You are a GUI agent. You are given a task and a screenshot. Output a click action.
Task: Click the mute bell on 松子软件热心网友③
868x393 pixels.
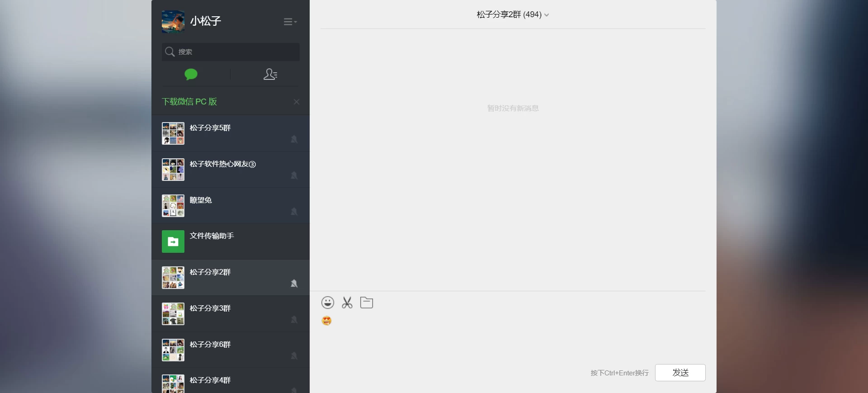pos(294,175)
